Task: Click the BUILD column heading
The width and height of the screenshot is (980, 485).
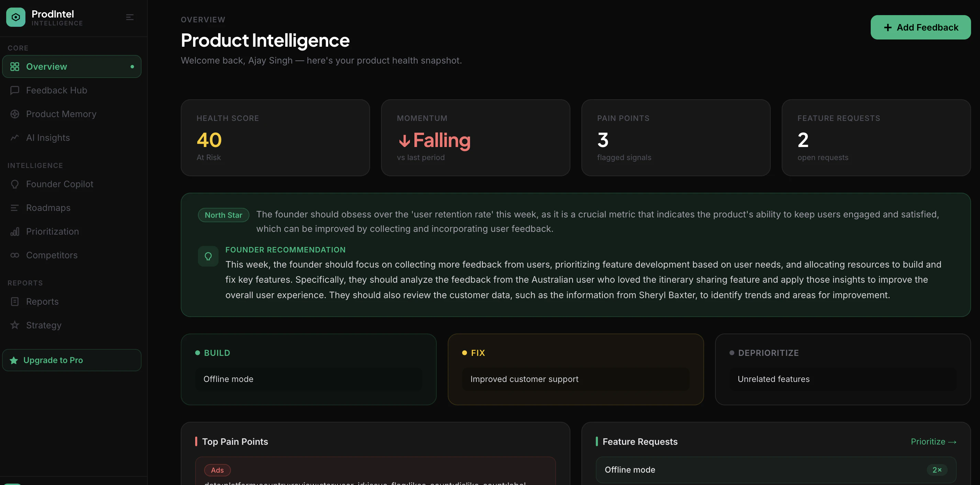Action: [x=217, y=353]
